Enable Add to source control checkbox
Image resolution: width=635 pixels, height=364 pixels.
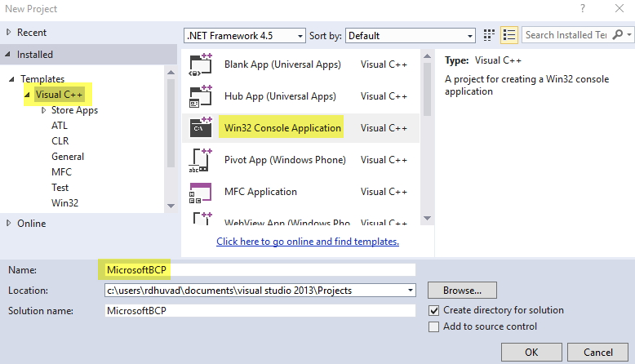click(433, 326)
